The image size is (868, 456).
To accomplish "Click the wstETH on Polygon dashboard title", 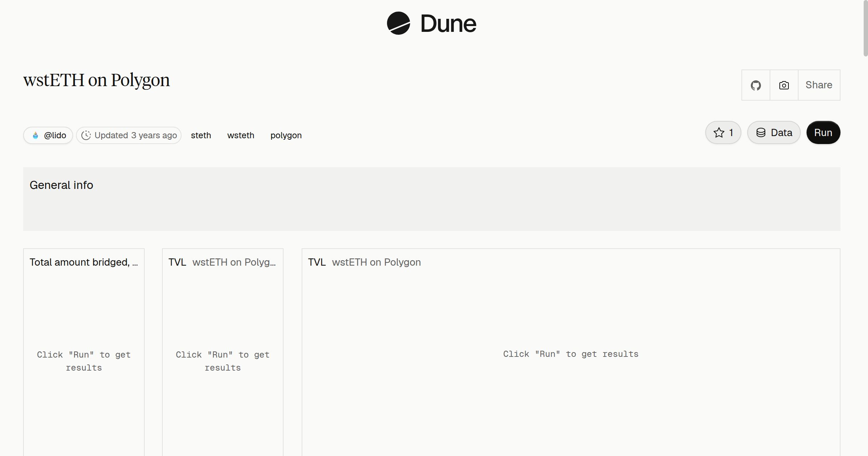I will point(97,80).
